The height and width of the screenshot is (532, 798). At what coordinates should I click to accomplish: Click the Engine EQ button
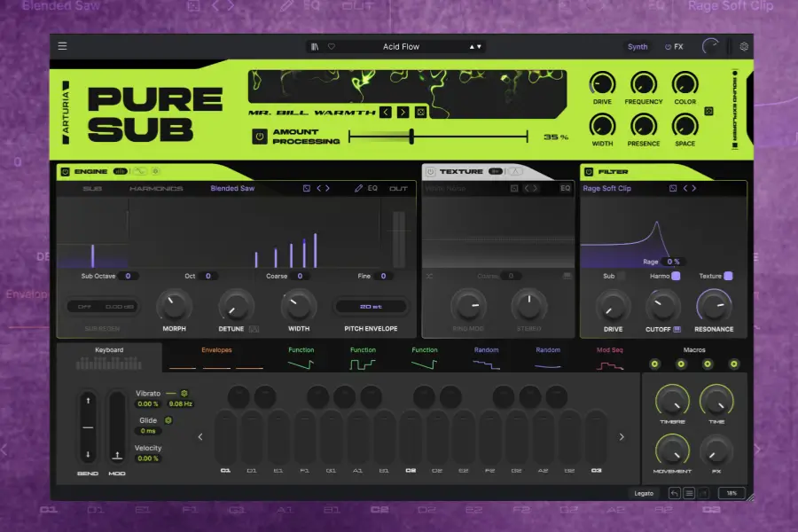coord(372,188)
